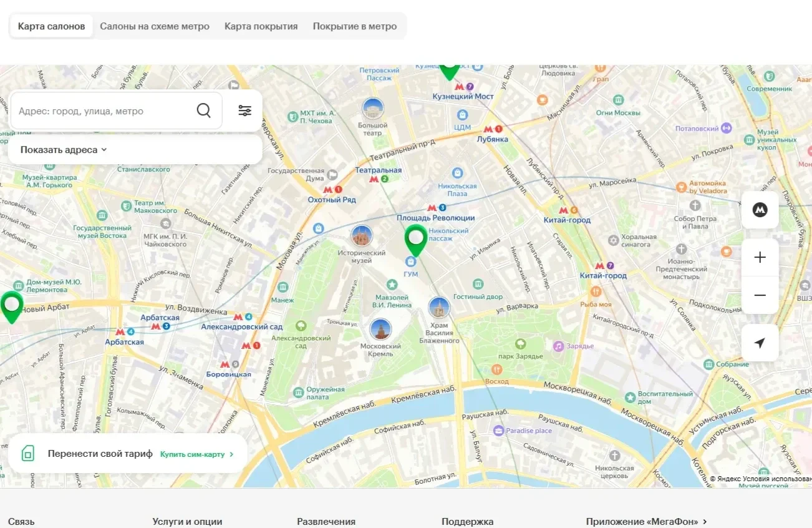812x528 pixels.
Task: Click the ЦДМ shopping icon
Action: coord(462,115)
